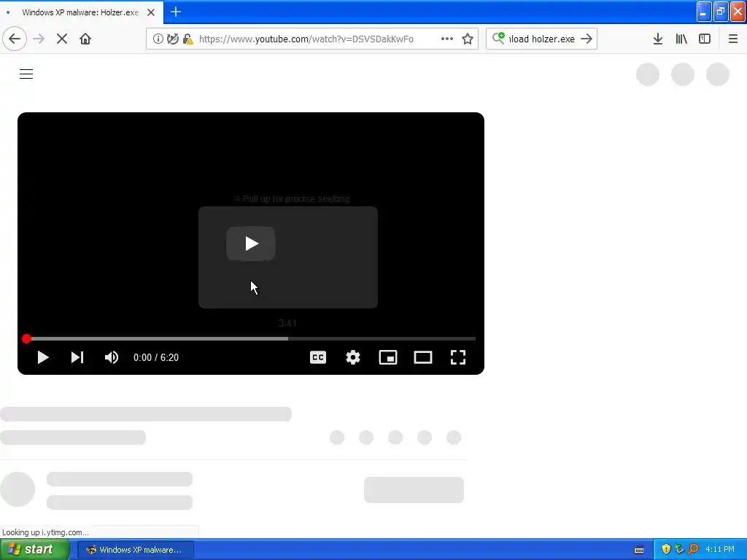Bookmark this page with the star
This screenshot has height=560, width=747.
[468, 39]
